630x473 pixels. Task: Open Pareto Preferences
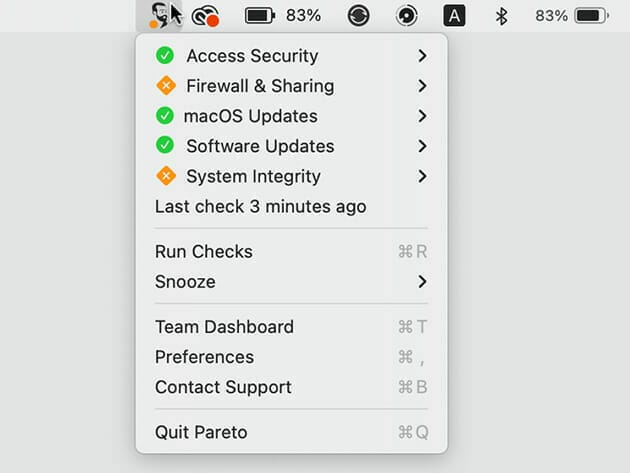coord(204,357)
